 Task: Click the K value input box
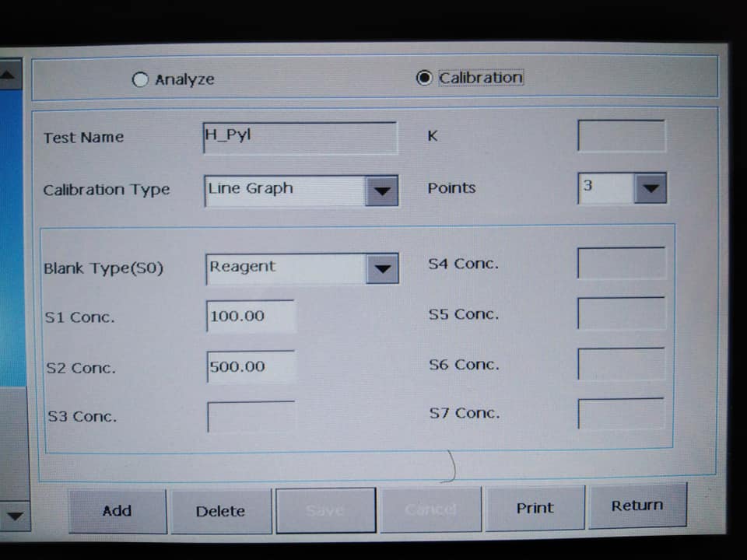click(x=622, y=135)
